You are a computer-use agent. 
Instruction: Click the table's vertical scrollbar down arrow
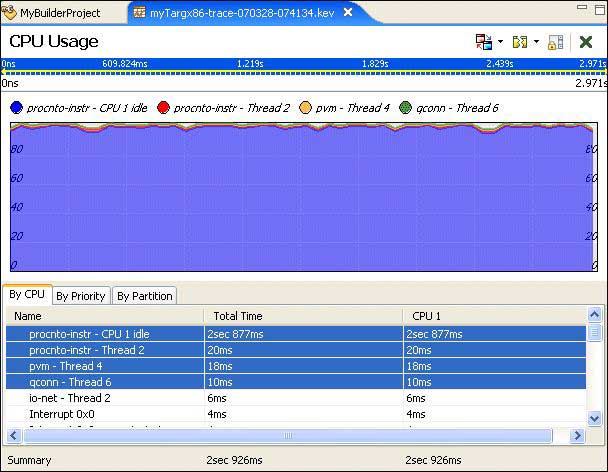[595, 417]
